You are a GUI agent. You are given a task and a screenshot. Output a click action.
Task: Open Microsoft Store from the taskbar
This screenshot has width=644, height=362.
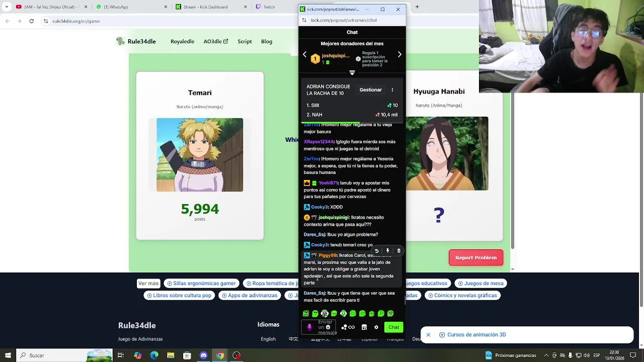(x=187, y=355)
